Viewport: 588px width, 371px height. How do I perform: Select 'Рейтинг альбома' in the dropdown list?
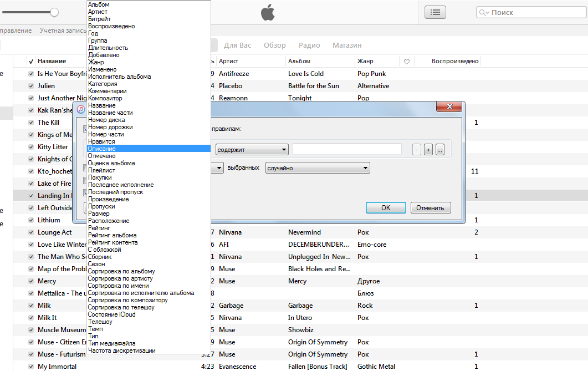(112, 235)
